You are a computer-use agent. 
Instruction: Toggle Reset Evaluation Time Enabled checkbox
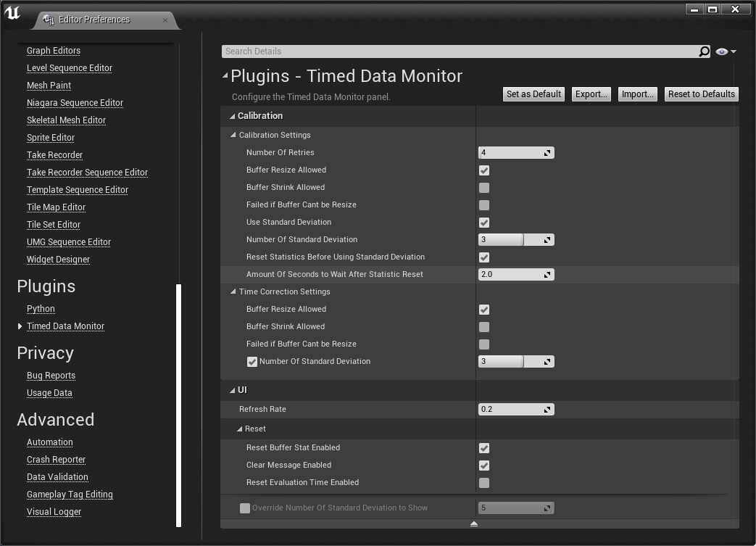(484, 483)
